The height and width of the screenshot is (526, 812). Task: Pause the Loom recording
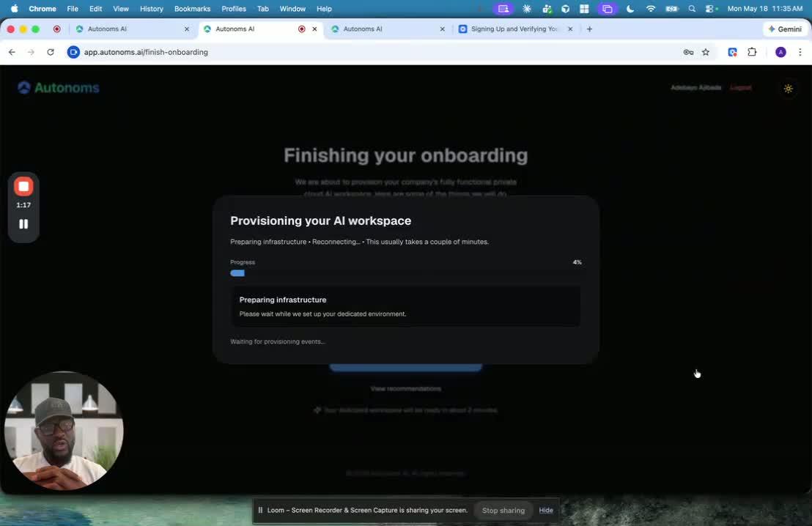coord(23,223)
